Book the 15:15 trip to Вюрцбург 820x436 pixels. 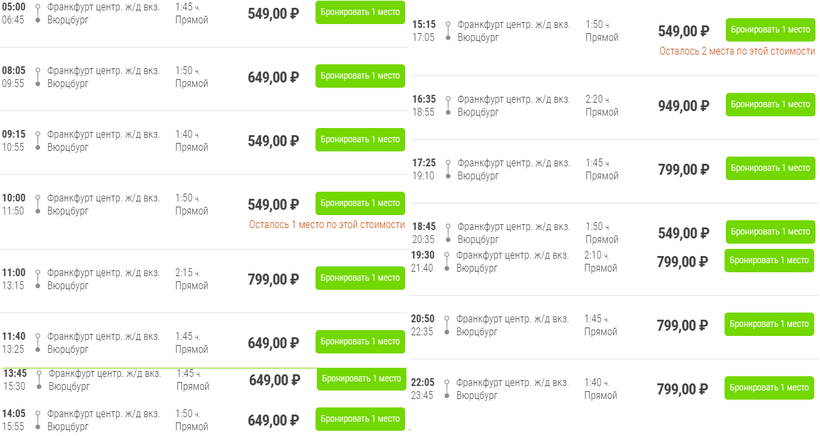769,30
